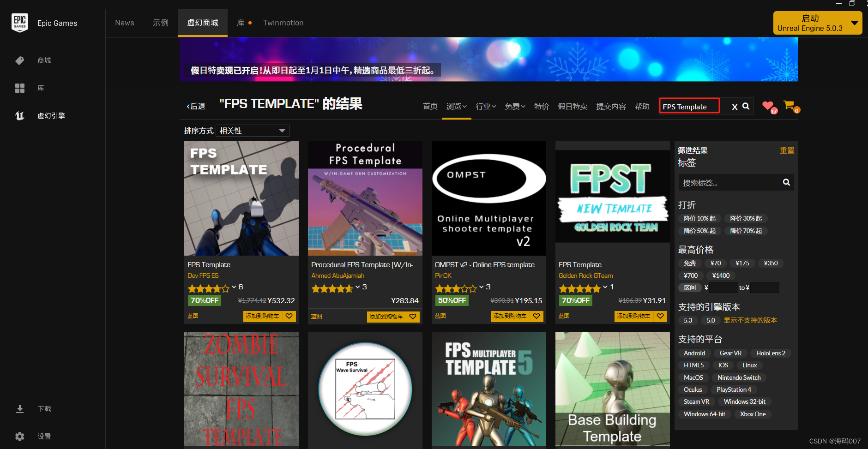Switch to the 示例 samples tab
The image size is (868, 449).
click(x=161, y=23)
